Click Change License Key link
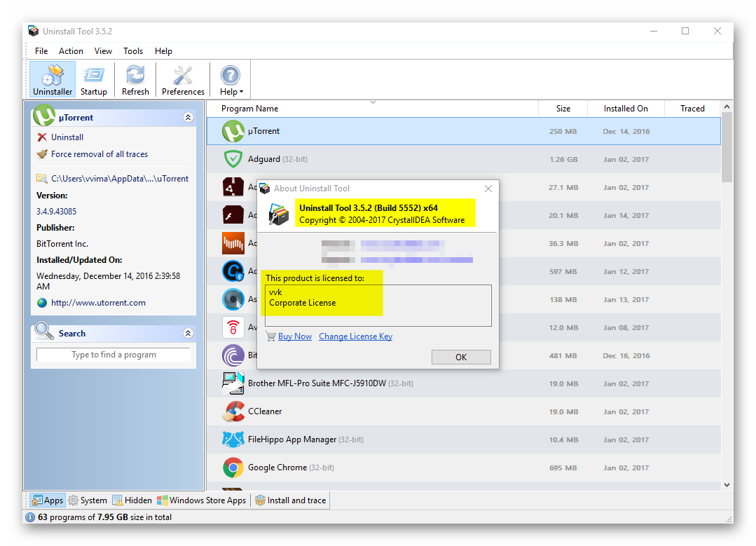The height and width of the screenshot is (546, 756). (355, 336)
